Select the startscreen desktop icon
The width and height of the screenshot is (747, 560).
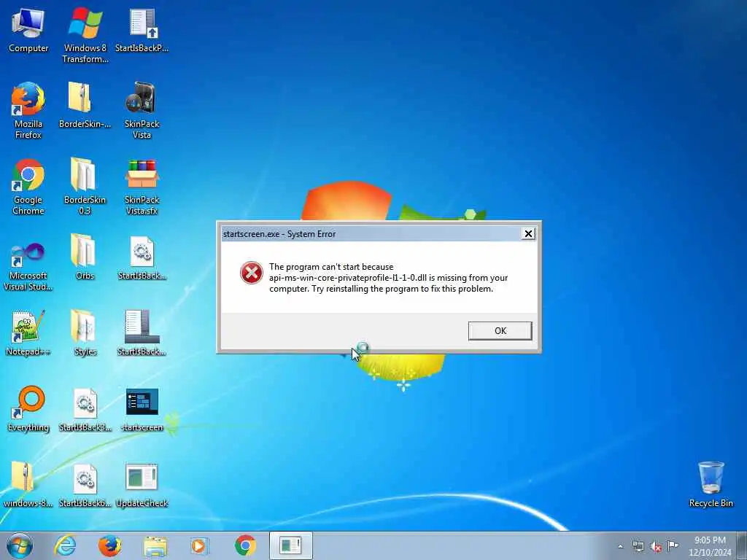click(142, 409)
